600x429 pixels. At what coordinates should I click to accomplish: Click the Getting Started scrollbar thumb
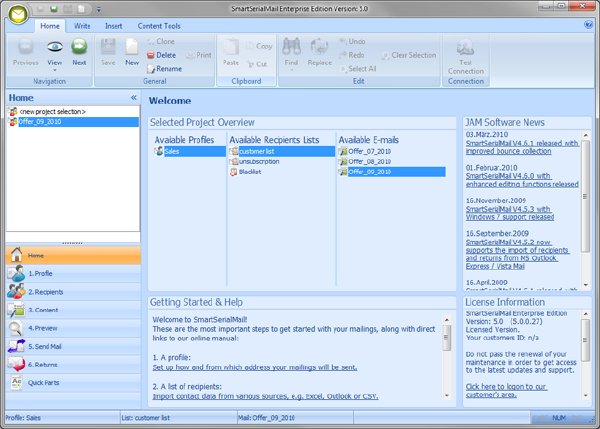pos(447,338)
